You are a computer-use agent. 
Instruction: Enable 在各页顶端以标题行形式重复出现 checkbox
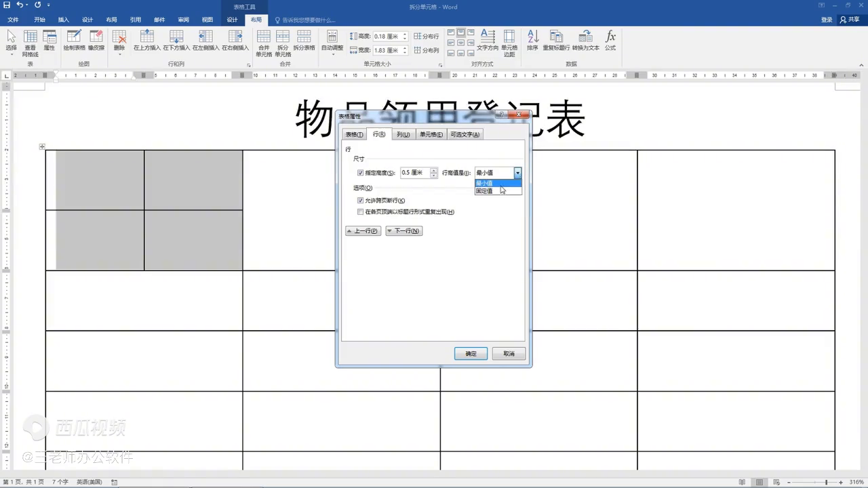(x=360, y=211)
